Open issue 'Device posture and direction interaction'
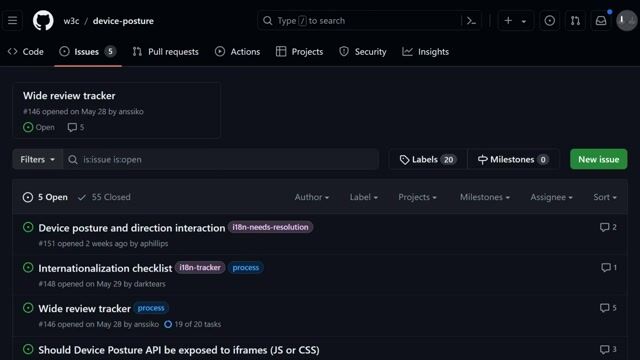The width and height of the screenshot is (640, 360). (132, 228)
